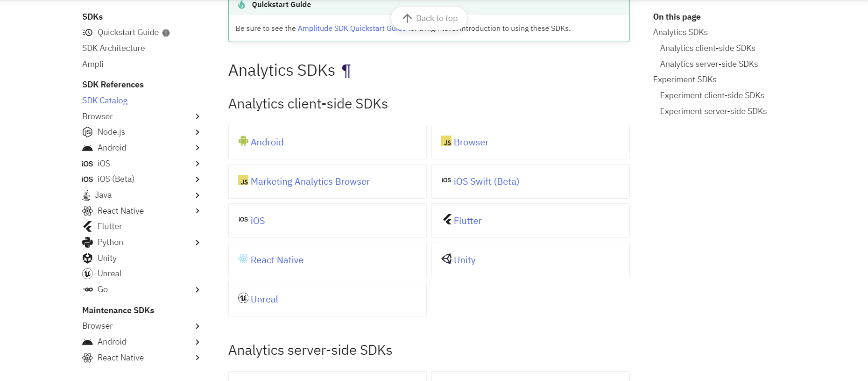
Task: Click the Unity logo on the Unity card
Action: [446, 259]
